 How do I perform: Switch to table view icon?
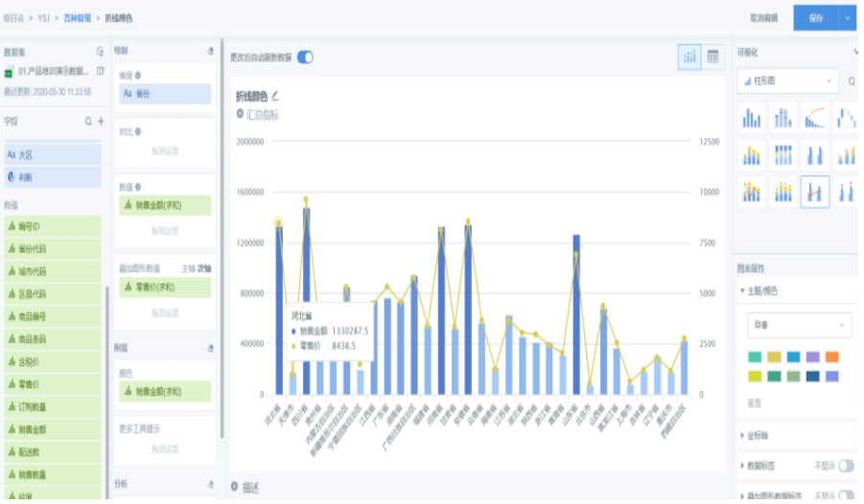pos(713,57)
